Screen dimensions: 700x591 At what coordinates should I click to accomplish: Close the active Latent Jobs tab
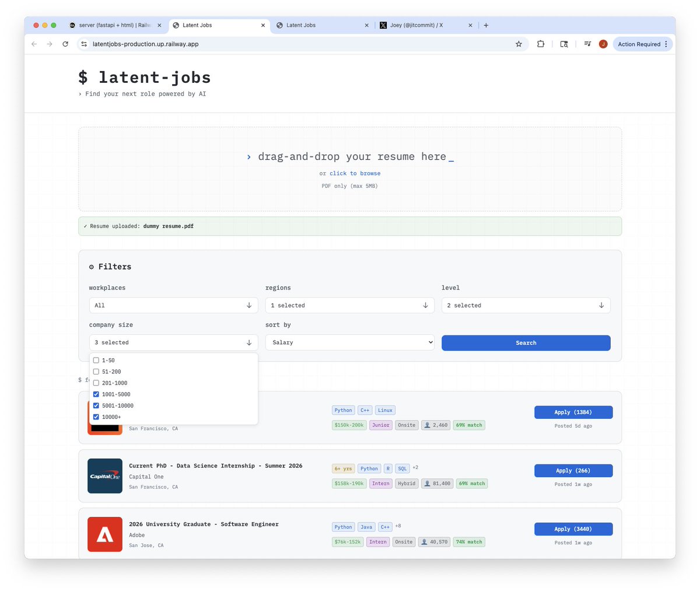pos(263,25)
